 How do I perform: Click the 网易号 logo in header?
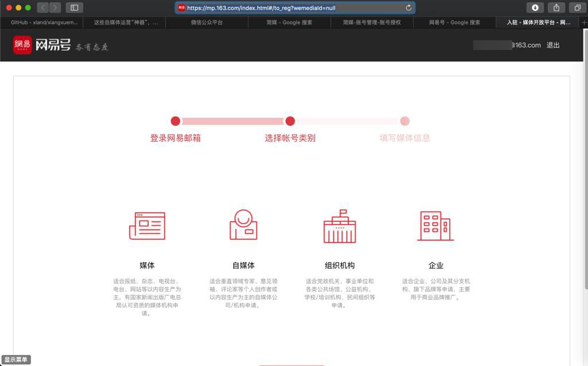click(x=42, y=45)
